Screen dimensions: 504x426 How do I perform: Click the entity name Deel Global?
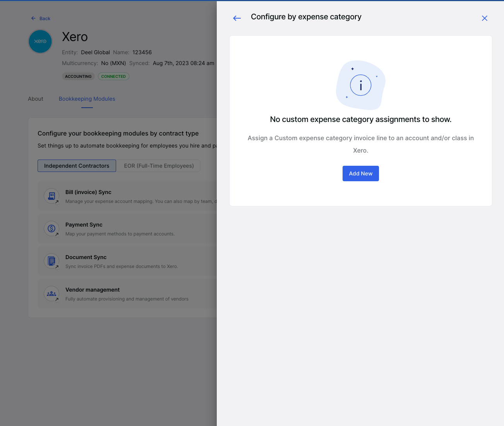[95, 52]
